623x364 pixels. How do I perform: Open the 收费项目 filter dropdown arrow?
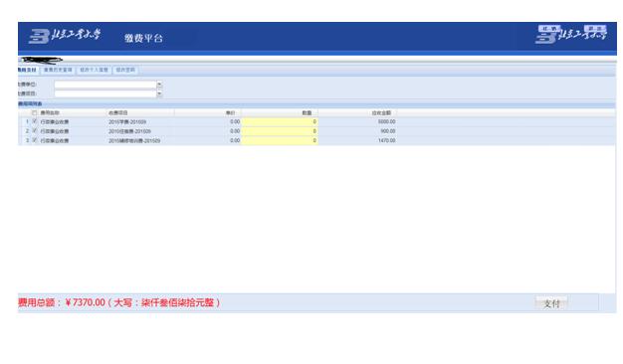click(159, 93)
